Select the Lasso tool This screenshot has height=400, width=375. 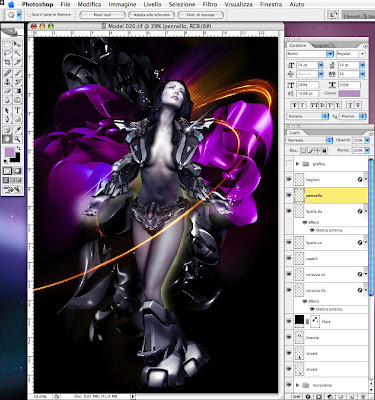pyautogui.click(x=7, y=53)
